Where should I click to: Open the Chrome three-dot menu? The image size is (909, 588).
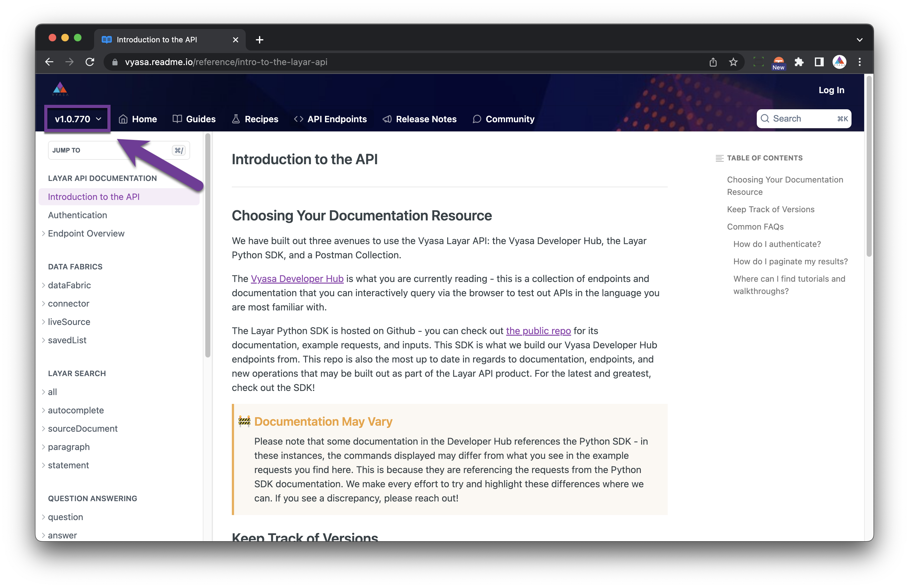coord(859,62)
